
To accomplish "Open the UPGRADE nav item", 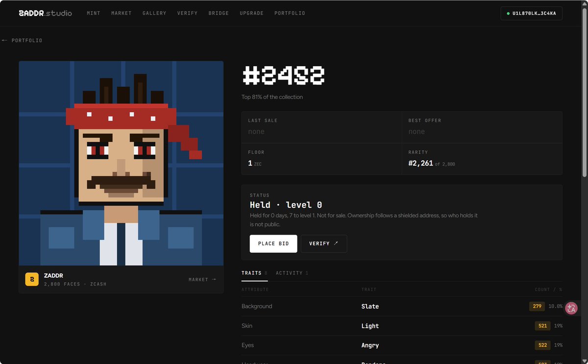I will point(252,13).
